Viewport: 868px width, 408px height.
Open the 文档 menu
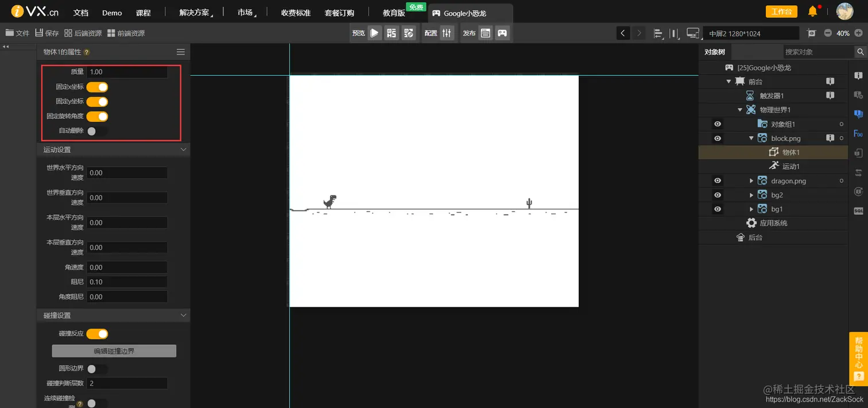pos(81,13)
